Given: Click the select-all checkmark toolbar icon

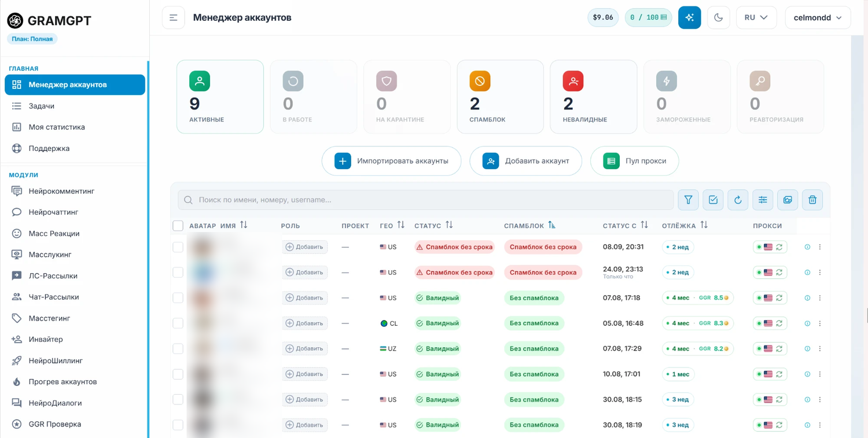Looking at the screenshot, I should 713,200.
